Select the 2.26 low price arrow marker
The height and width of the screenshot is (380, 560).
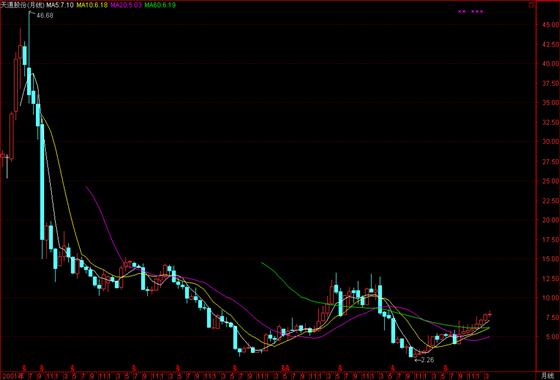coord(424,360)
